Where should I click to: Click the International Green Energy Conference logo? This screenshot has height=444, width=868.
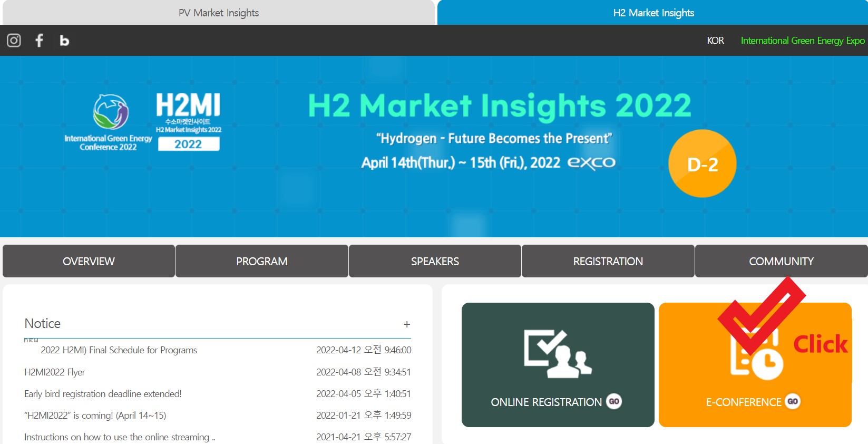(109, 122)
